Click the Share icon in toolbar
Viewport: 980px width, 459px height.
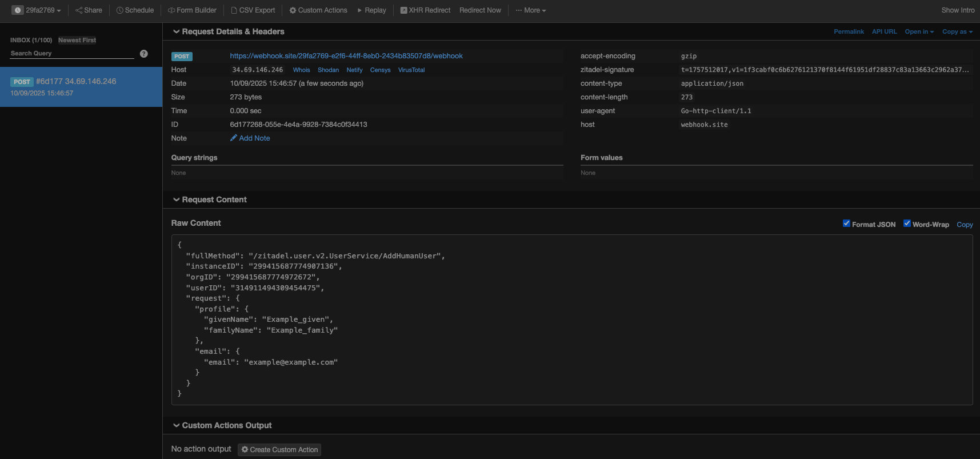click(79, 10)
